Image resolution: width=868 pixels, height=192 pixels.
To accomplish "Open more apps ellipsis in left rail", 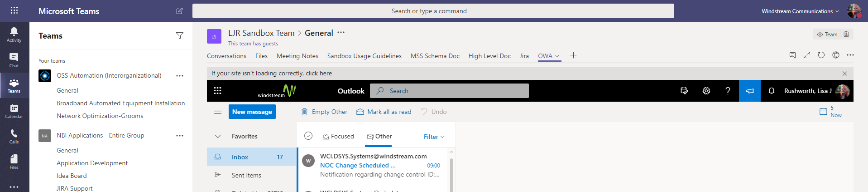I will pos(14,187).
